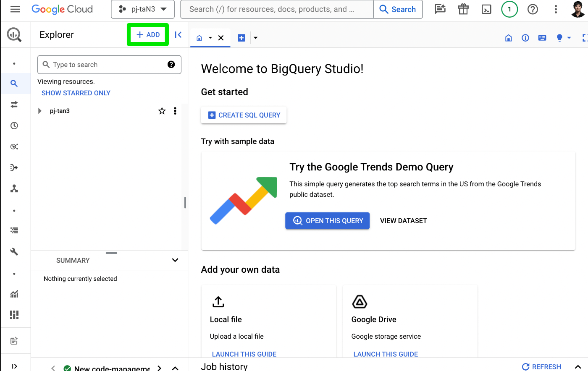Open notifications badge showing 1

pyautogui.click(x=509, y=9)
